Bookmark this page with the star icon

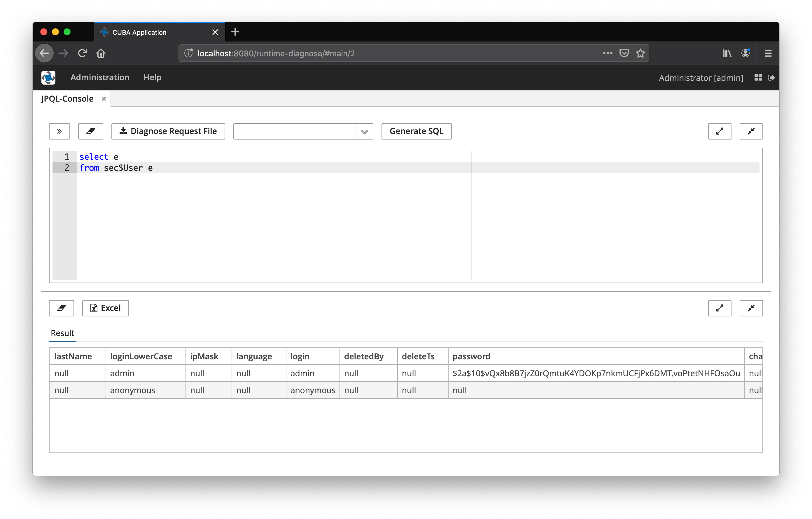pos(640,53)
